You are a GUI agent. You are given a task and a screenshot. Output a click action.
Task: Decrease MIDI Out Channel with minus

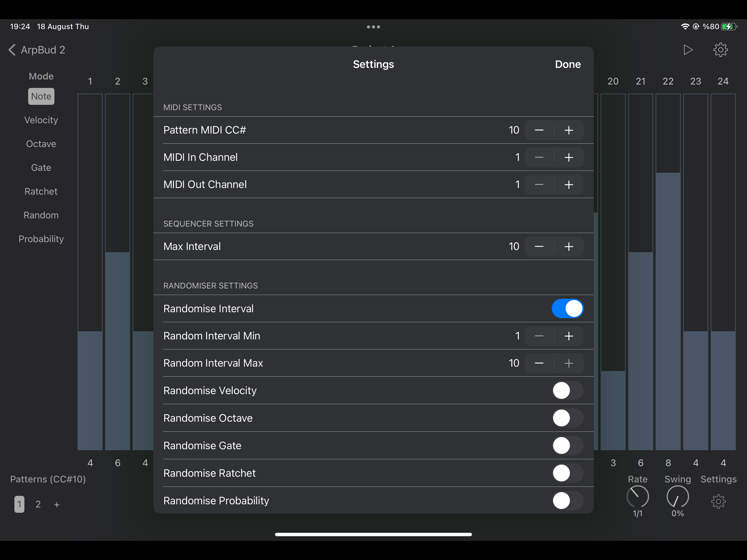539,184
